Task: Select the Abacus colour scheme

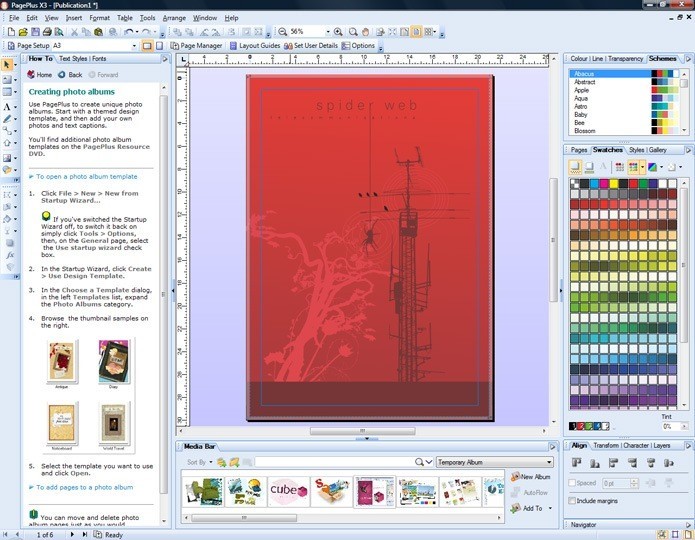Action: click(x=624, y=74)
